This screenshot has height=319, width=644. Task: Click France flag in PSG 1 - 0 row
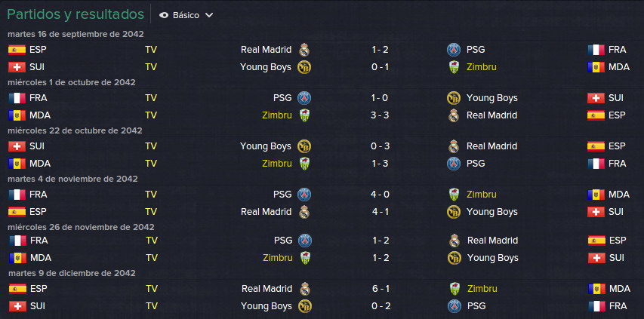click(x=17, y=98)
